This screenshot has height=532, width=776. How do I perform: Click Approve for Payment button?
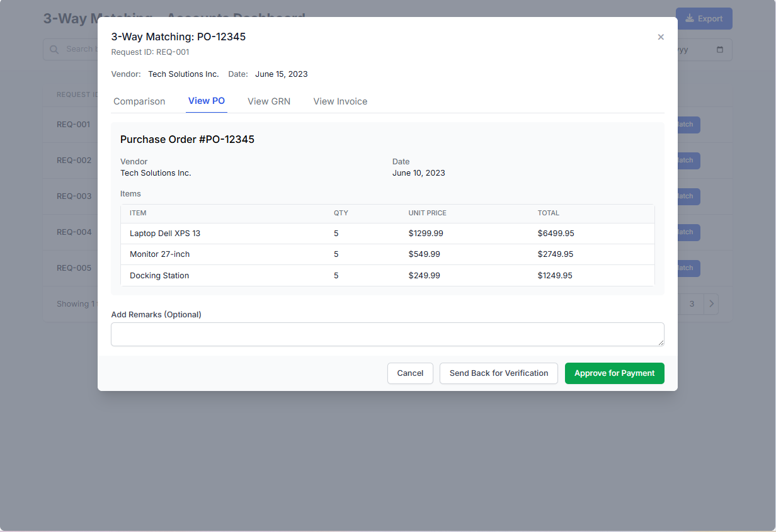coord(615,373)
